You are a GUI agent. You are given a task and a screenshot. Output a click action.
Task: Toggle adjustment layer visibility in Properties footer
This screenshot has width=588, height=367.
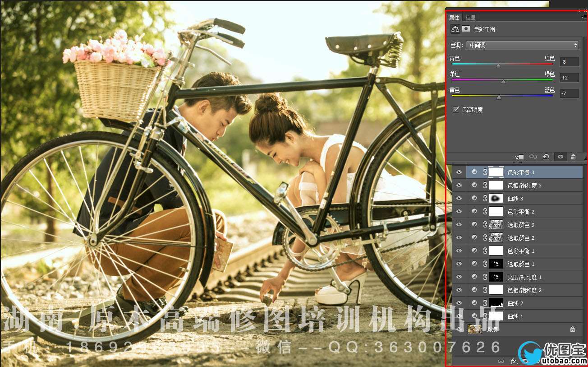(560, 157)
